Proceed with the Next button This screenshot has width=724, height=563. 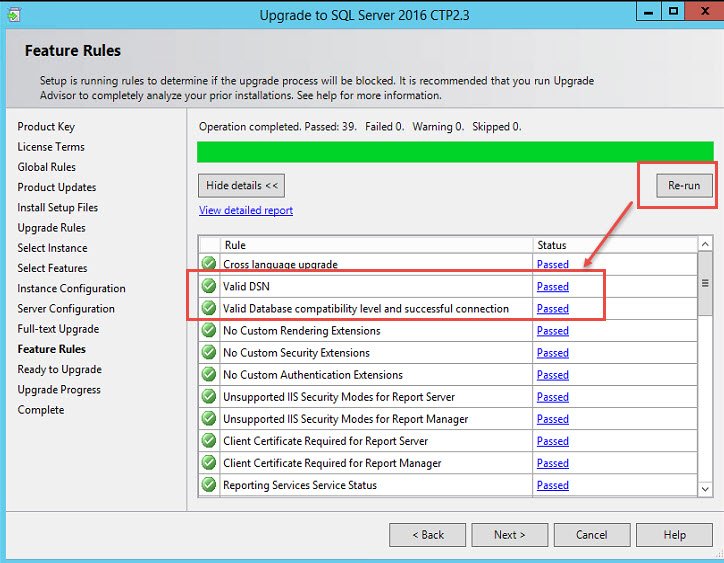pyautogui.click(x=510, y=535)
